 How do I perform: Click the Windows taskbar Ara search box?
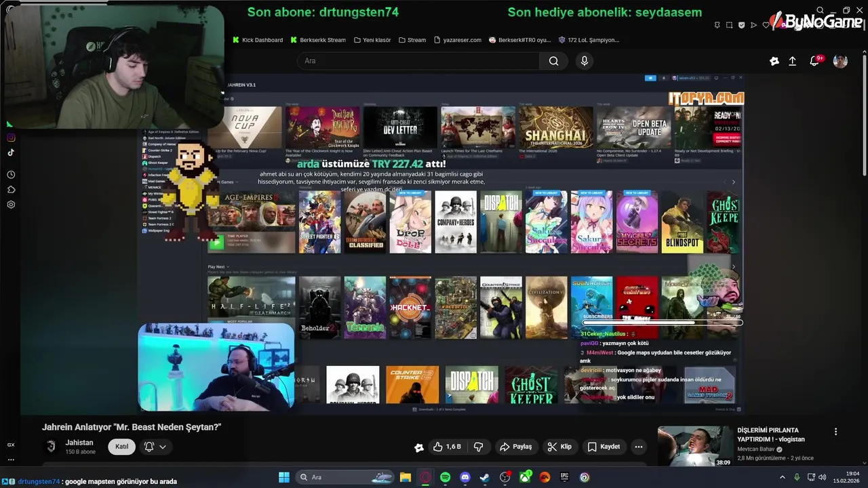[x=345, y=477]
